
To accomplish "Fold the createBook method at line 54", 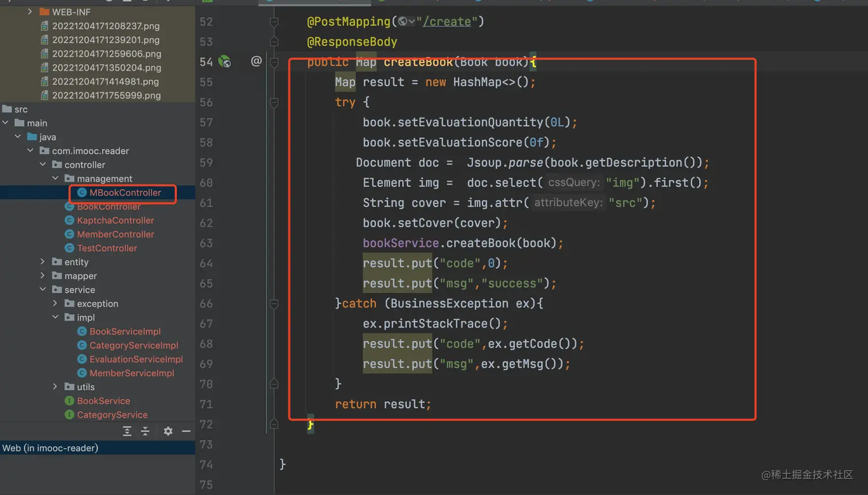I will (274, 62).
